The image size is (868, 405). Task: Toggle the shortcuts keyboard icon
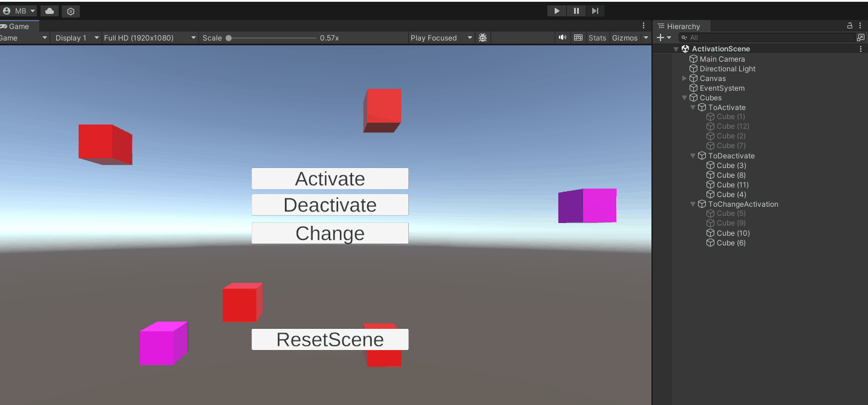tap(578, 37)
